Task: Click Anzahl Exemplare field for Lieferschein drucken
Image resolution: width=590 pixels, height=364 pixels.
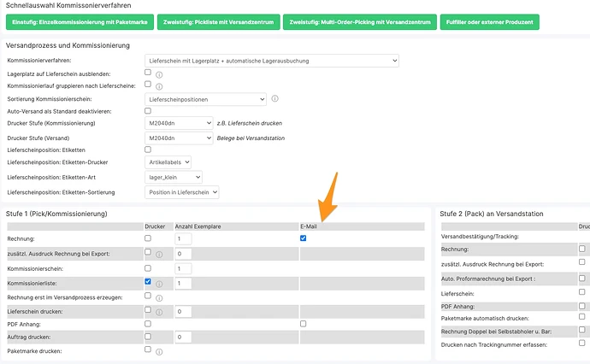Action: 183,311
